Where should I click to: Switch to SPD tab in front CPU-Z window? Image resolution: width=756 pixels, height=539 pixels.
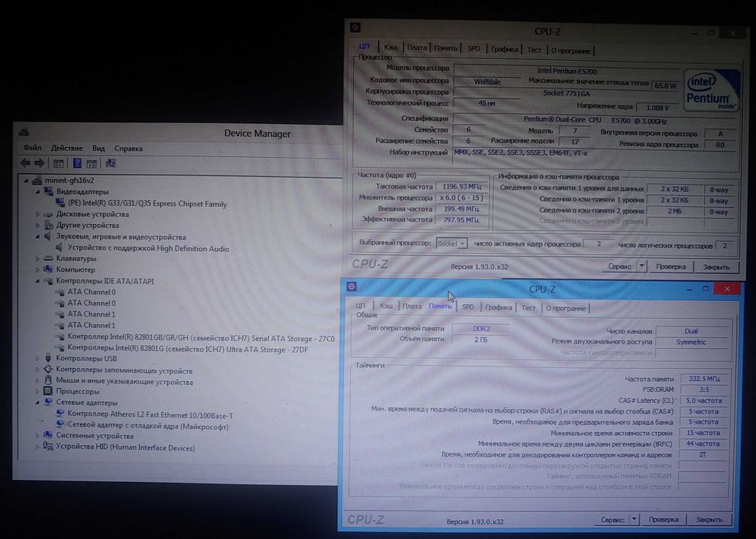(467, 306)
